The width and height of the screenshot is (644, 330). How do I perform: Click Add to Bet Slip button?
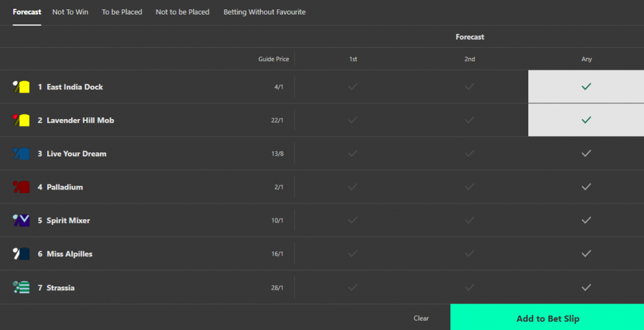[x=547, y=318]
